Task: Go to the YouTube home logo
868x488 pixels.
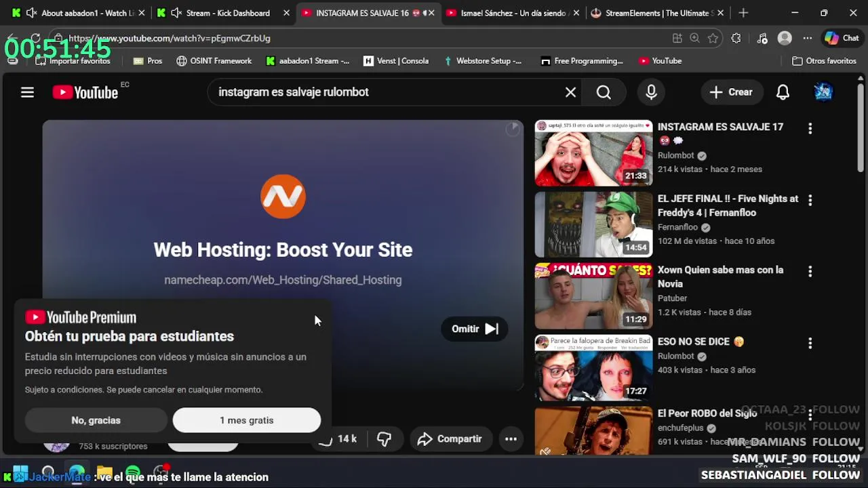Action: [x=85, y=92]
